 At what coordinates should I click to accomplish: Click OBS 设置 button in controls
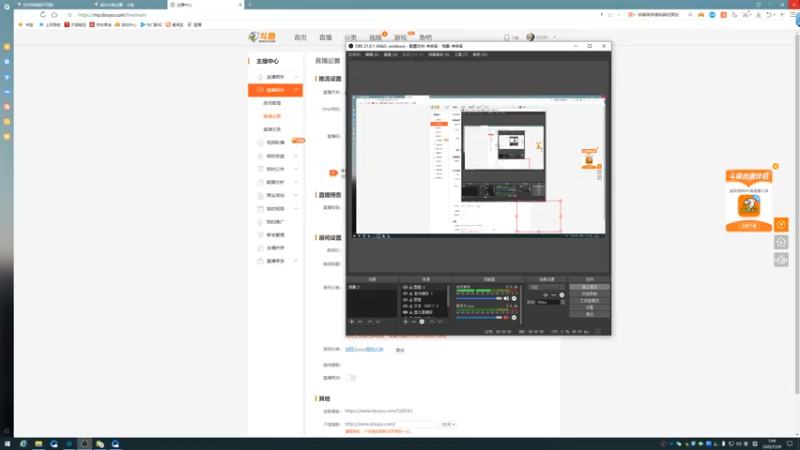coord(589,308)
